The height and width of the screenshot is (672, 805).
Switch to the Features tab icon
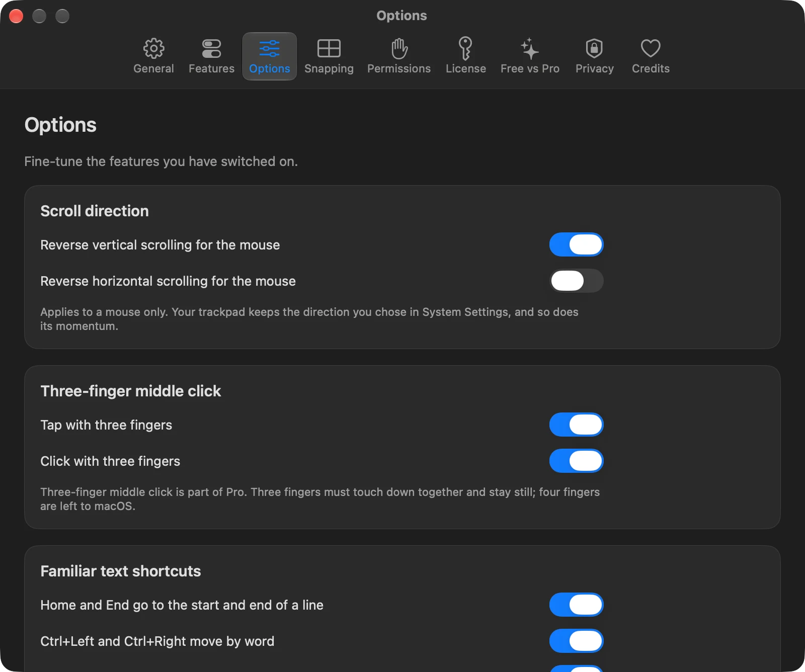tap(211, 48)
